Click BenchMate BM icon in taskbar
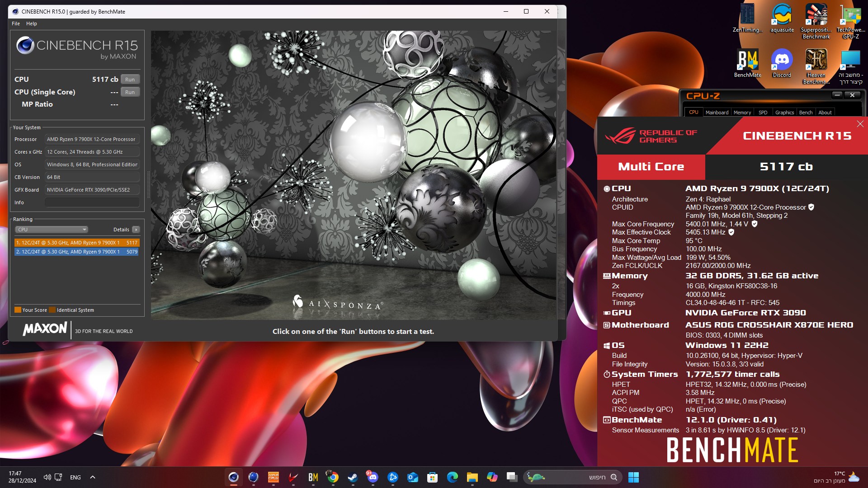868x488 pixels. pyautogui.click(x=313, y=477)
